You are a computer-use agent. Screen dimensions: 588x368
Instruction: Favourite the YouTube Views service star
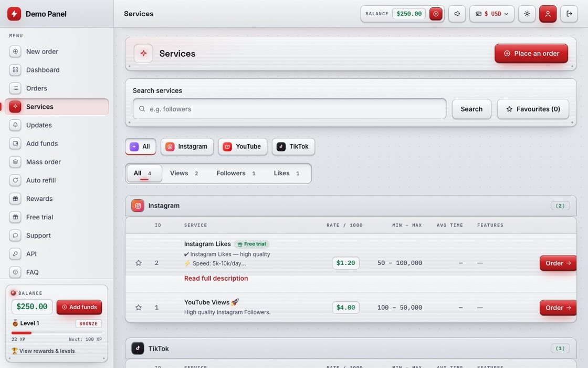[x=139, y=308]
